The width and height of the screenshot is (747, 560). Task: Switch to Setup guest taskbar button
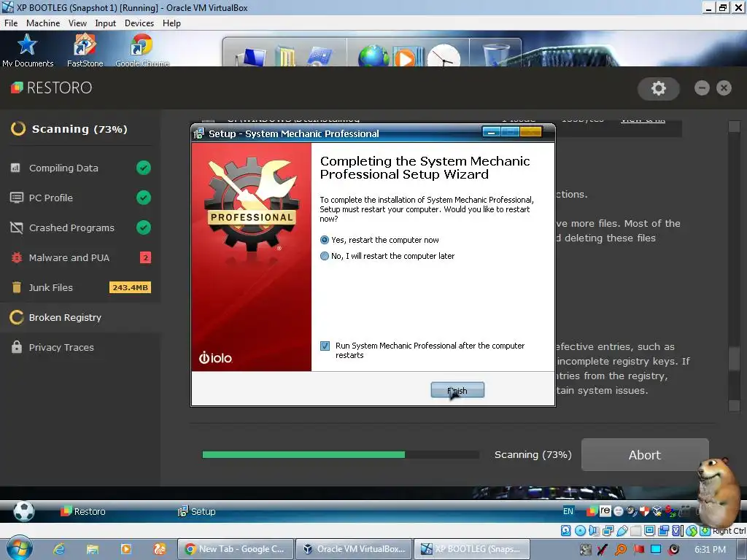(x=196, y=511)
